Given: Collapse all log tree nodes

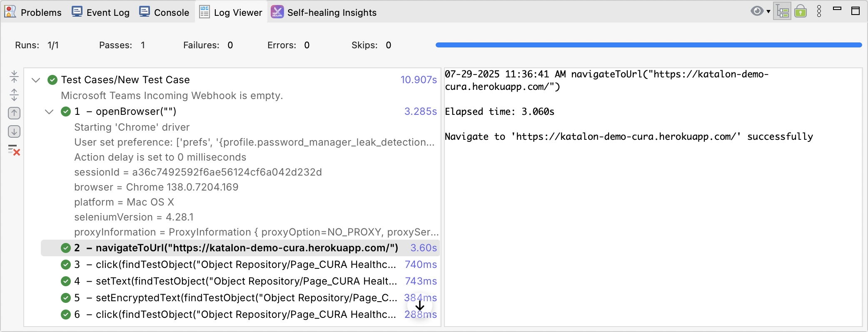Looking at the screenshot, I should click(14, 76).
